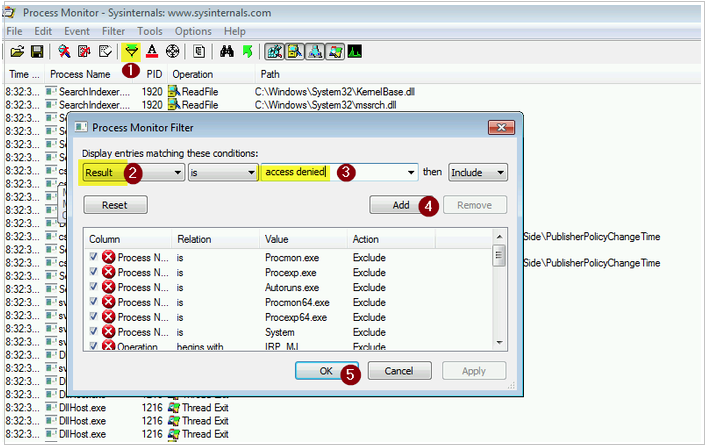The height and width of the screenshot is (448, 710).
Task: Toggle Show Process and Thread Activity icon
Action: coord(335,52)
